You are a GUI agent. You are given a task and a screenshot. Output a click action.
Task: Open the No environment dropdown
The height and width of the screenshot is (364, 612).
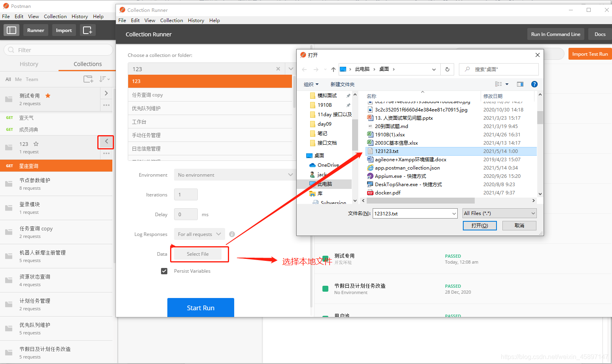235,175
